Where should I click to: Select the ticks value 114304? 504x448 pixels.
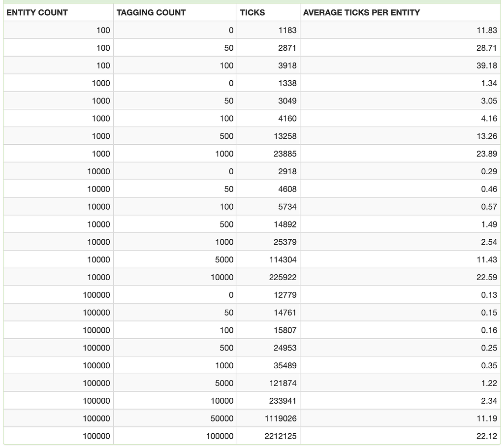(283, 259)
